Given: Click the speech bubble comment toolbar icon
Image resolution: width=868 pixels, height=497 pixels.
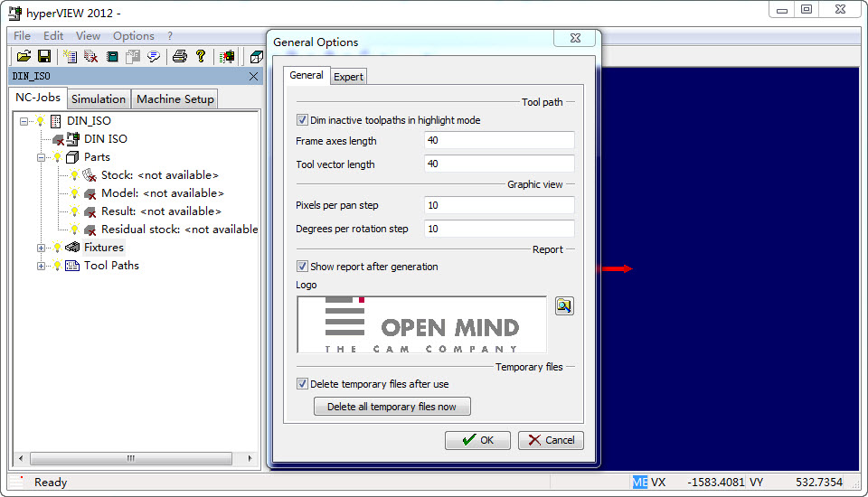Looking at the screenshot, I should pyautogui.click(x=154, y=56).
